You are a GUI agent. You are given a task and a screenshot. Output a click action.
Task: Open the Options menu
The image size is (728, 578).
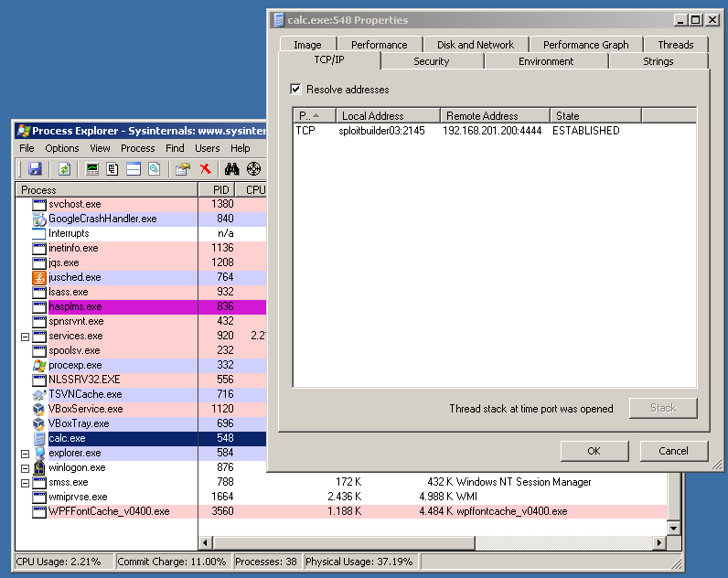[x=62, y=148]
